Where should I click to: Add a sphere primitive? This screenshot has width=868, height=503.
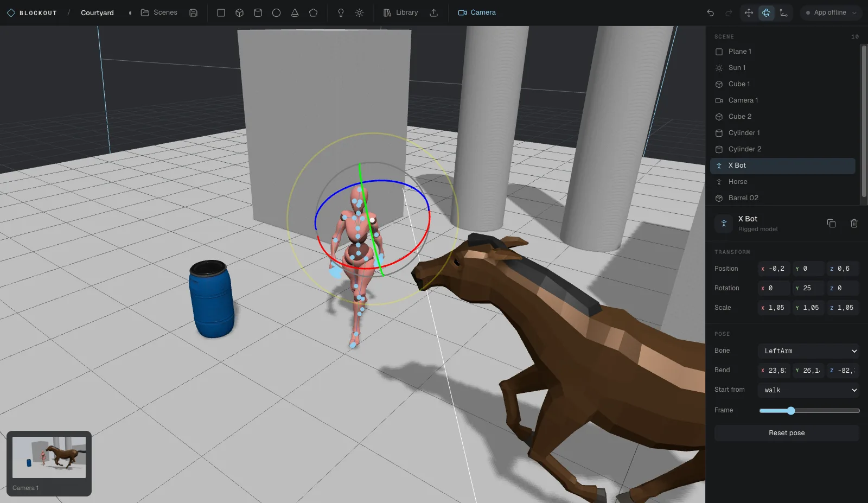276,12
